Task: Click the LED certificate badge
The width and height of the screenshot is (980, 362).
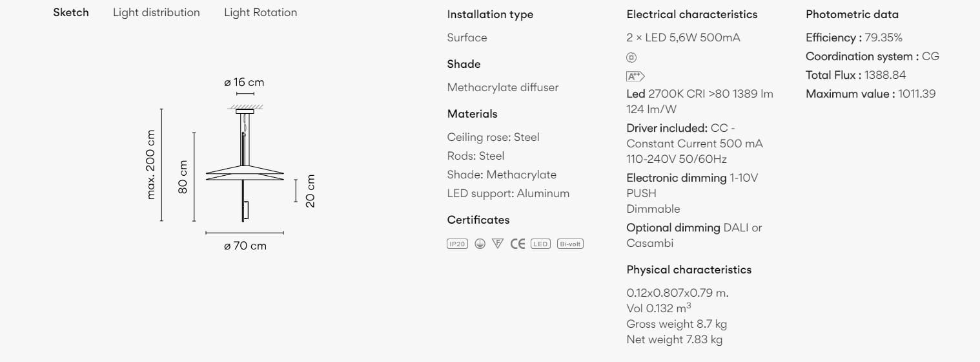Action: pos(540,244)
